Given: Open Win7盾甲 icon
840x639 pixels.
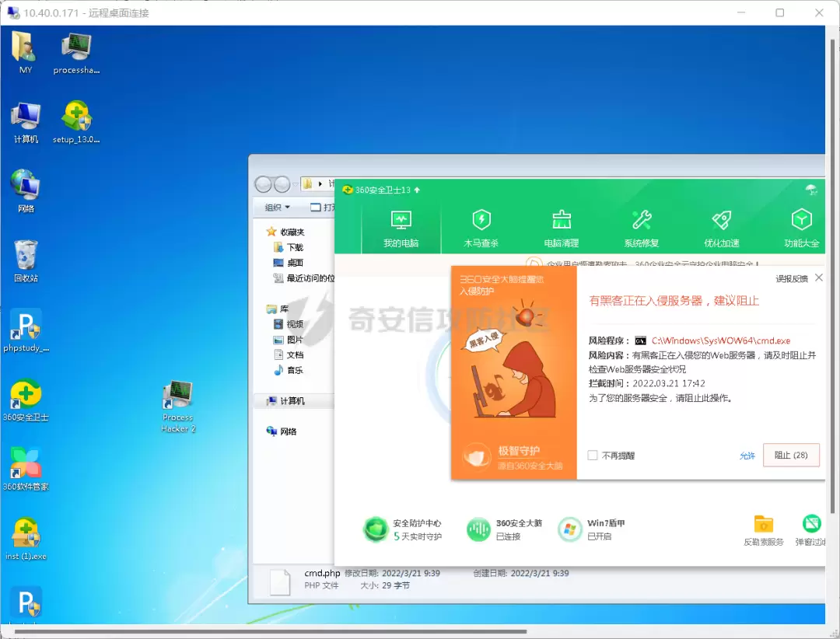Looking at the screenshot, I should [x=570, y=529].
